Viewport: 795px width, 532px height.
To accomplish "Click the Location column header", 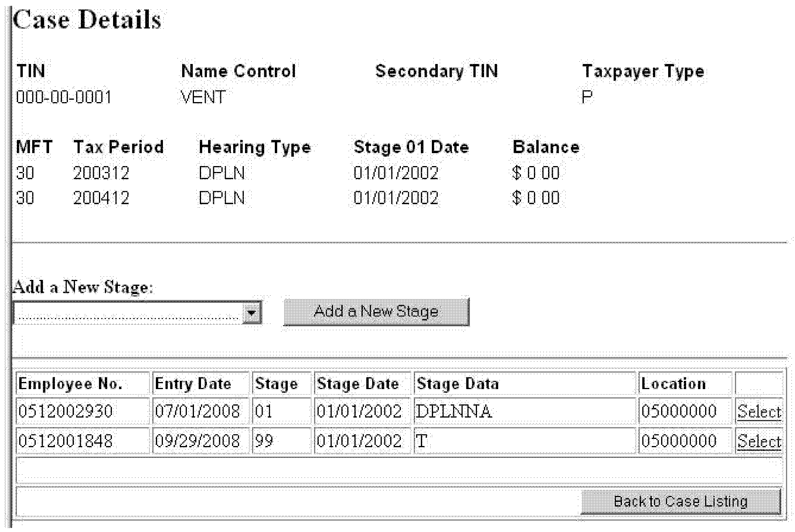I will click(x=674, y=384).
